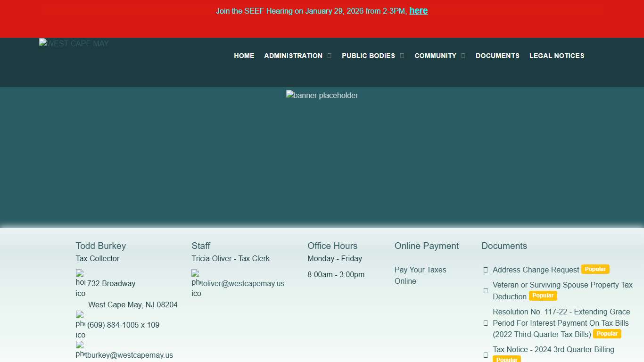Follow the 'here' link in the SEEF Hearing banner

coord(418,11)
